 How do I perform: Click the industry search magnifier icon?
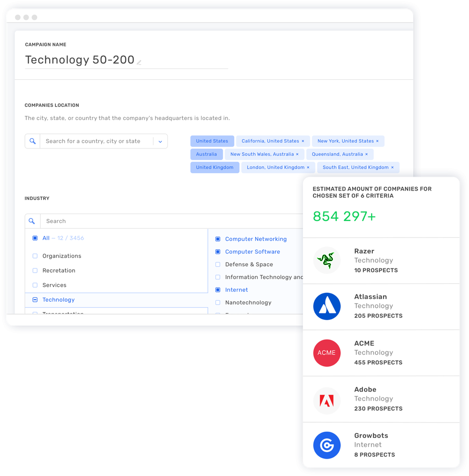click(x=31, y=221)
